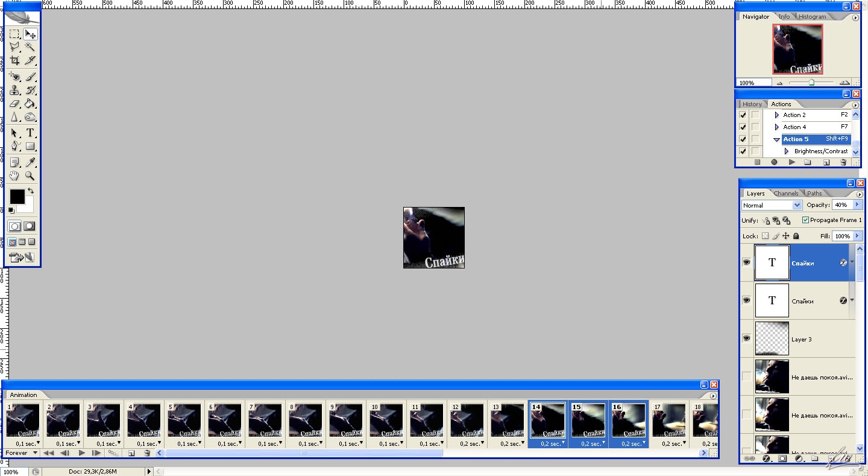
Task: Select the Sponge tool
Action: coord(30,117)
